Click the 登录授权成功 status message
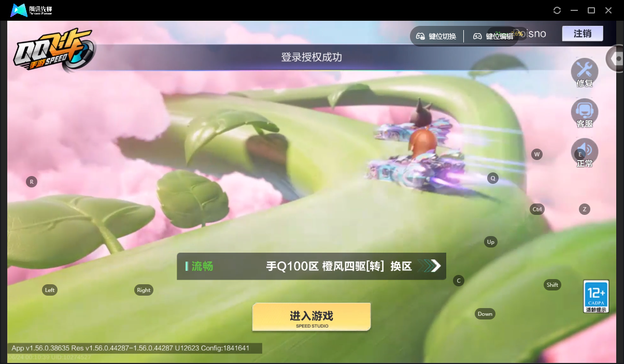Image resolution: width=624 pixels, height=364 pixels. (x=311, y=57)
